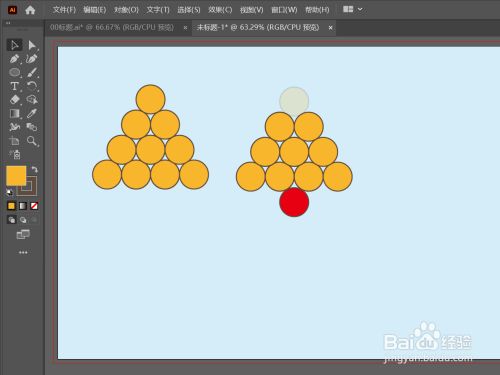Open the 编辑(E) menu

tap(95, 10)
